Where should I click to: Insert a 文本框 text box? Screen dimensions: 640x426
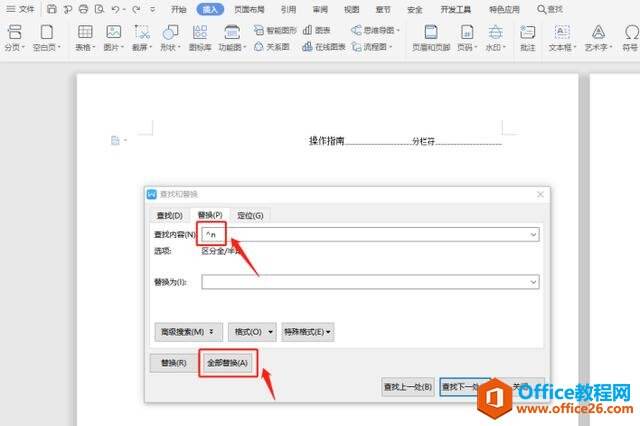tap(562, 38)
